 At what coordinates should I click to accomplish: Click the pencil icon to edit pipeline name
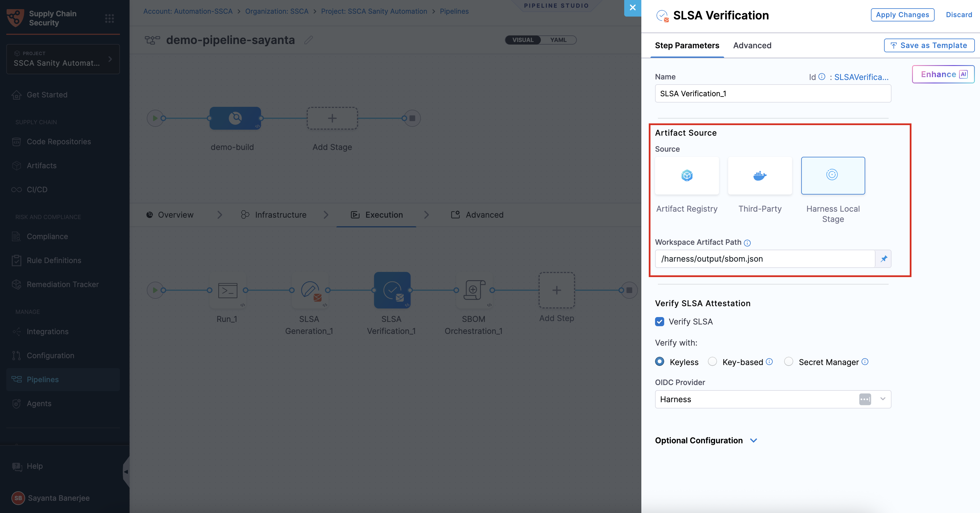pyautogui.click(x=308, y=40)
